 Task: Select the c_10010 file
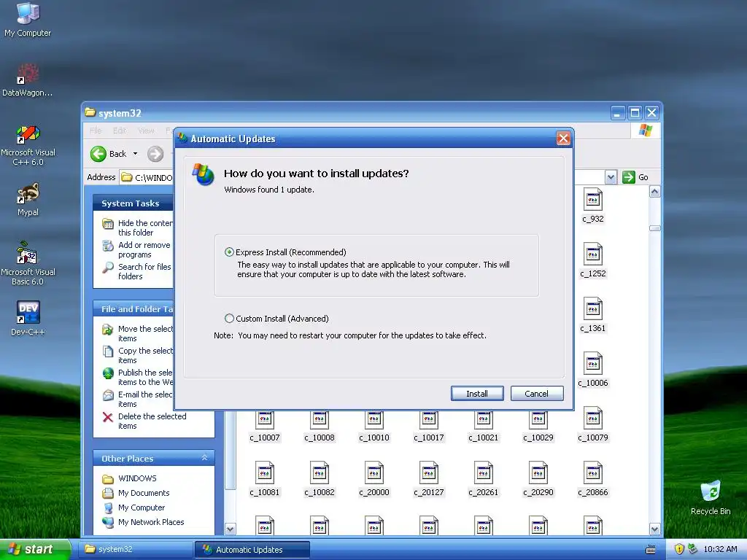(374, 426)
